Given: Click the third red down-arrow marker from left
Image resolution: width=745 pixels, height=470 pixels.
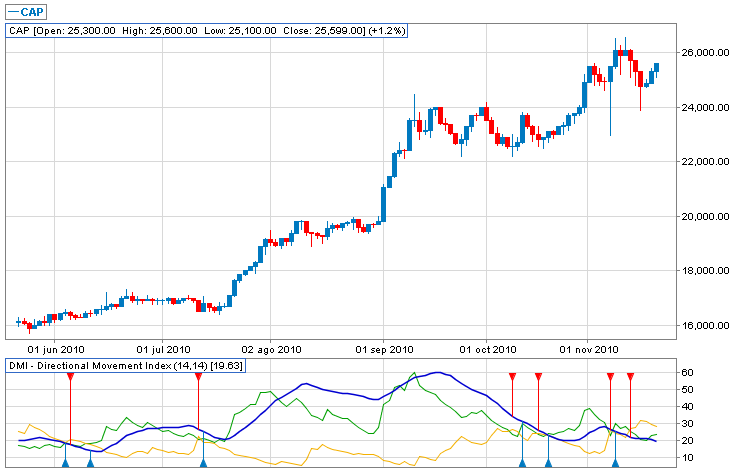Looking at the screenshot, I should tap(512, 377).
